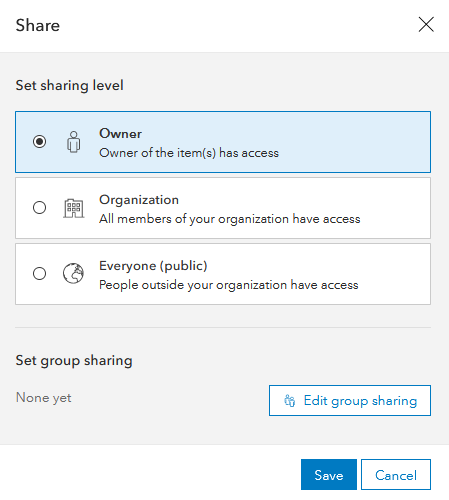This screenshot has width=449, height=500.
Task: Choose the Organization option title
Action: 139,200
